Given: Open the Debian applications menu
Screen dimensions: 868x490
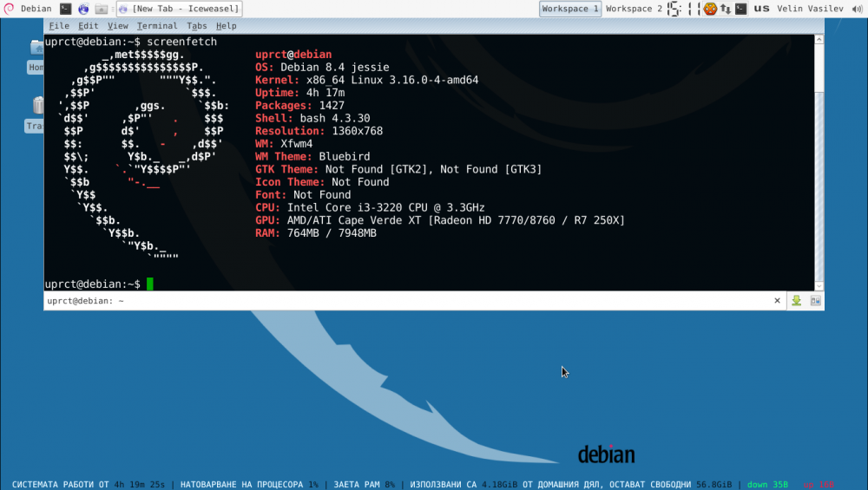Looking at the screenshot, I should (x=28, y=9).
